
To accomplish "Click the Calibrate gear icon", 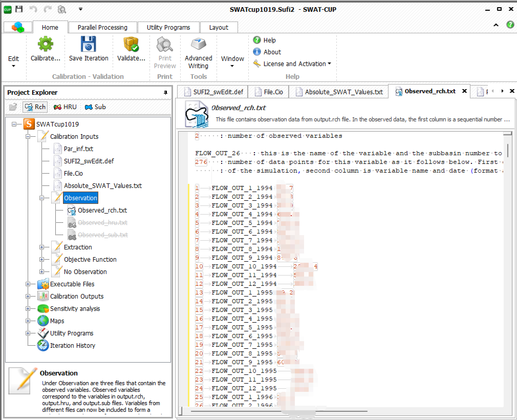I will click(45, 44).
